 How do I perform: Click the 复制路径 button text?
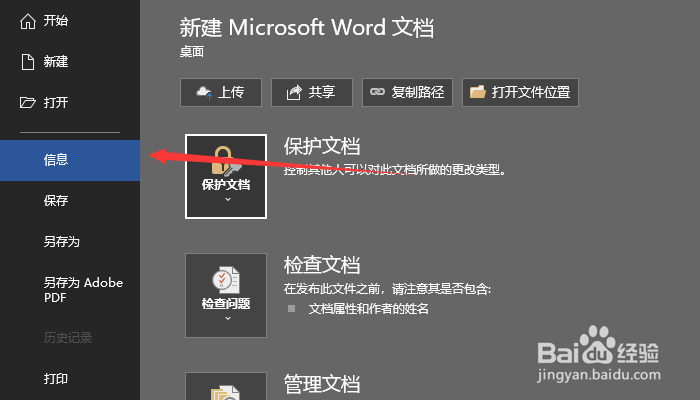[x=418, y=92]
